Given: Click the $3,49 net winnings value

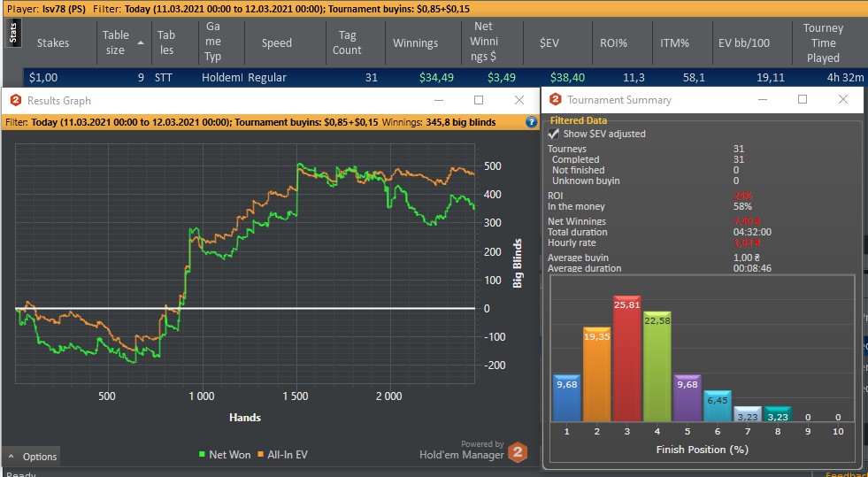Looking at the screenshot, I should (502, 78).
